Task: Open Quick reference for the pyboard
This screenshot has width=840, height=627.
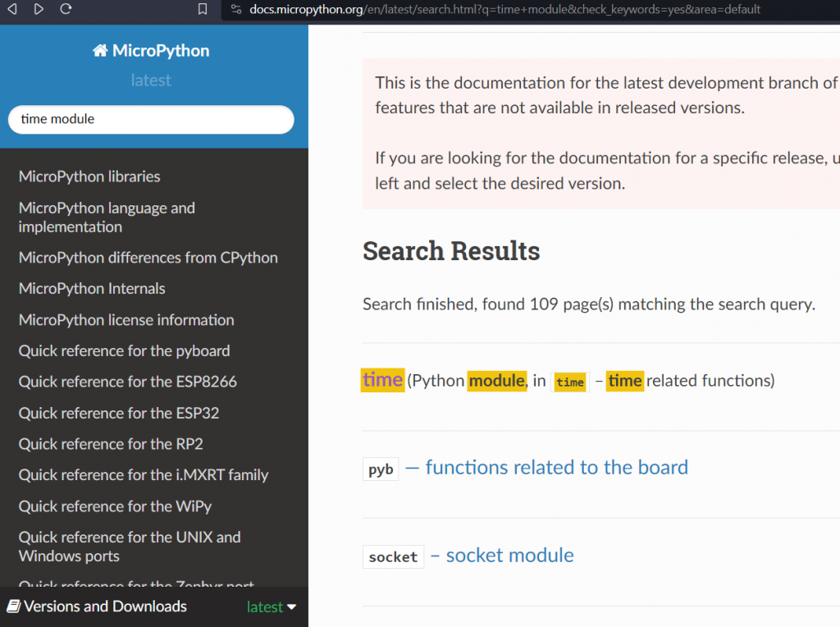Action: (125, 351)
